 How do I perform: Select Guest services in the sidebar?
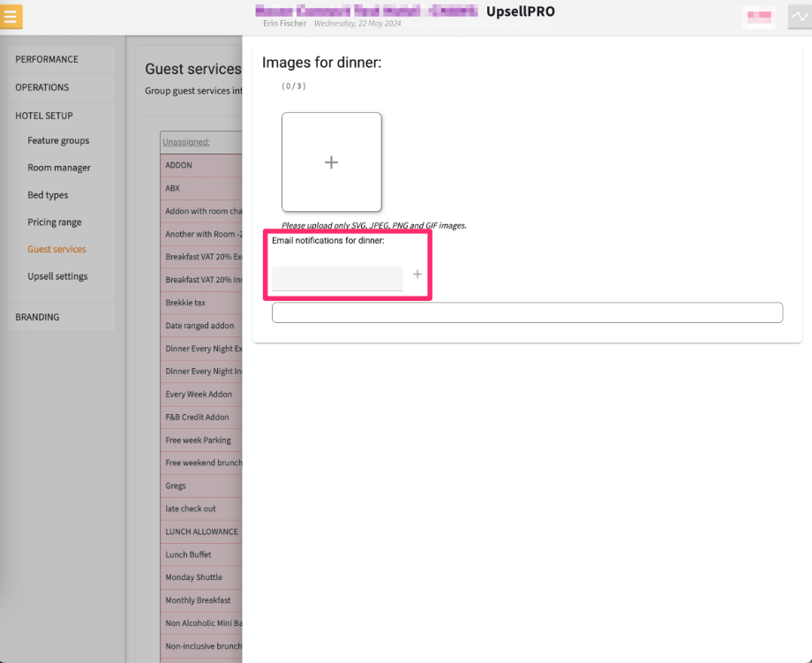57,249
